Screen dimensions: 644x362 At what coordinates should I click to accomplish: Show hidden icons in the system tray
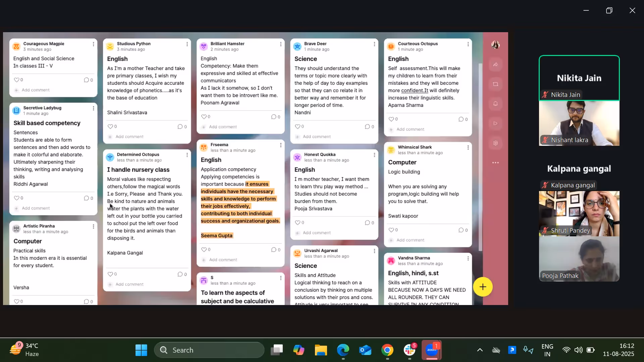pos(480,350)
